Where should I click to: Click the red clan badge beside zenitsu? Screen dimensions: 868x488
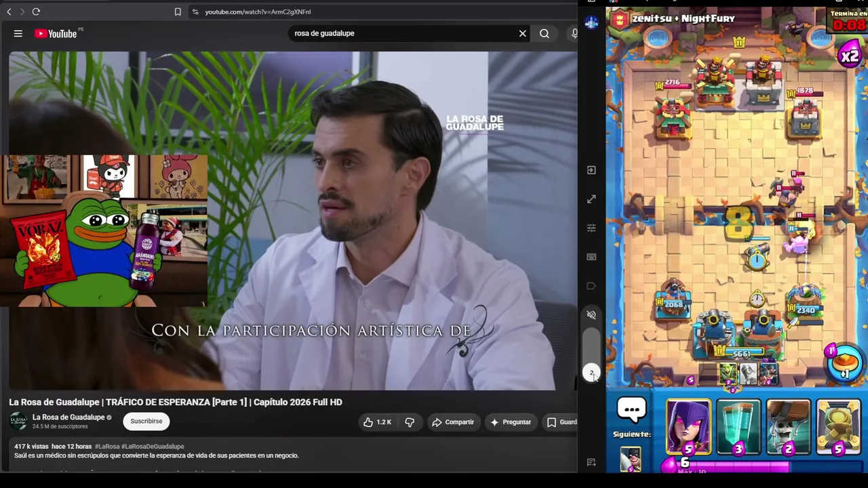click(619, 20)
